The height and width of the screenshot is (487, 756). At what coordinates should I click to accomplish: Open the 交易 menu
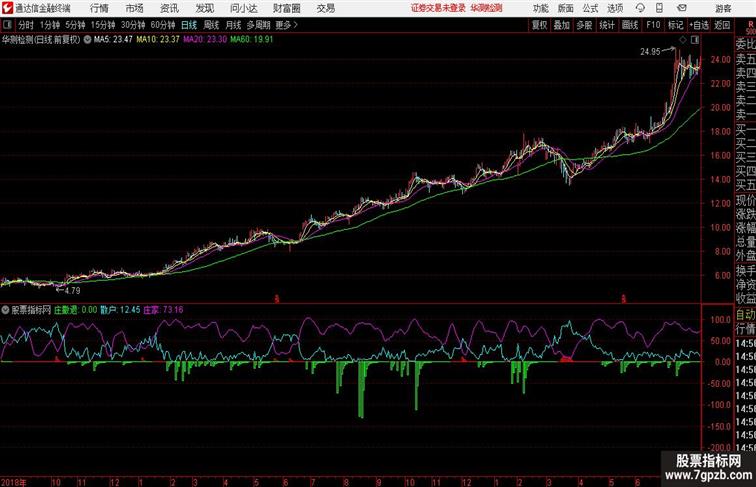(325, 8)
